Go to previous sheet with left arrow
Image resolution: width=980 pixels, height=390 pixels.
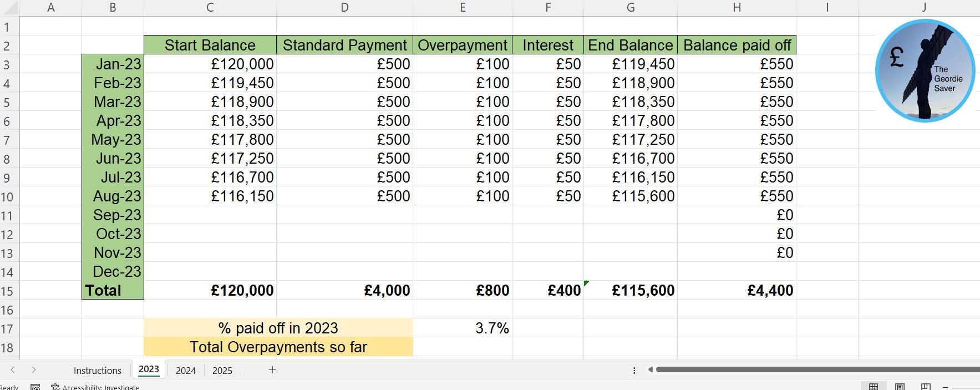click(13, 370)
